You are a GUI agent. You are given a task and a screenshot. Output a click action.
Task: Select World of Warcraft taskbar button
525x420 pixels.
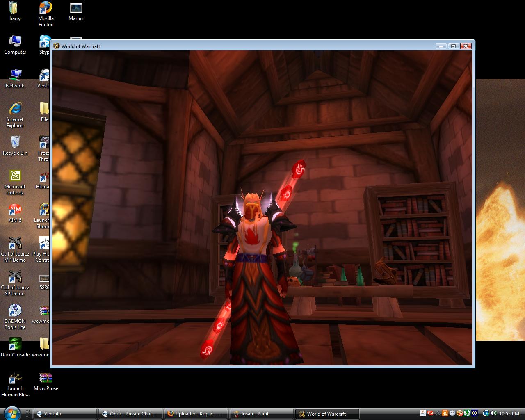[x=327, y=414]
